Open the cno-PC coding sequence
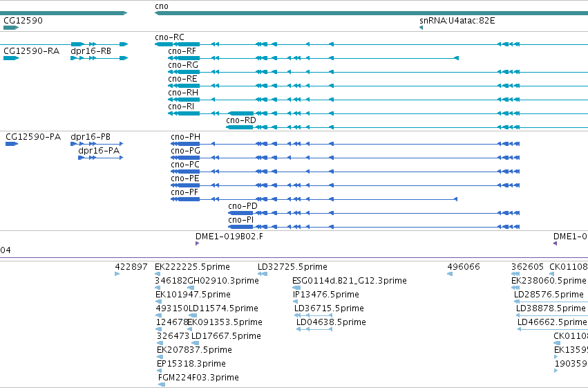588x388 pixels. click(x=345, y=172)
